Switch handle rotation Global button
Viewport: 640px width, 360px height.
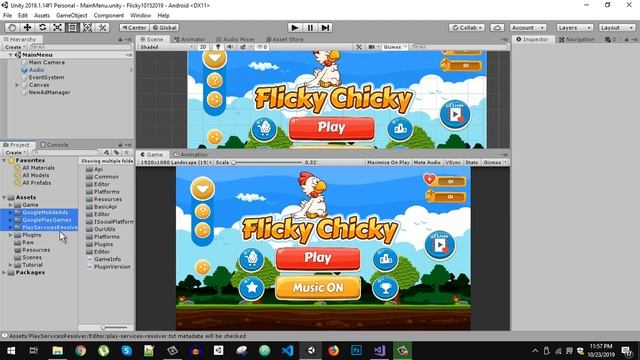[164, 27]
